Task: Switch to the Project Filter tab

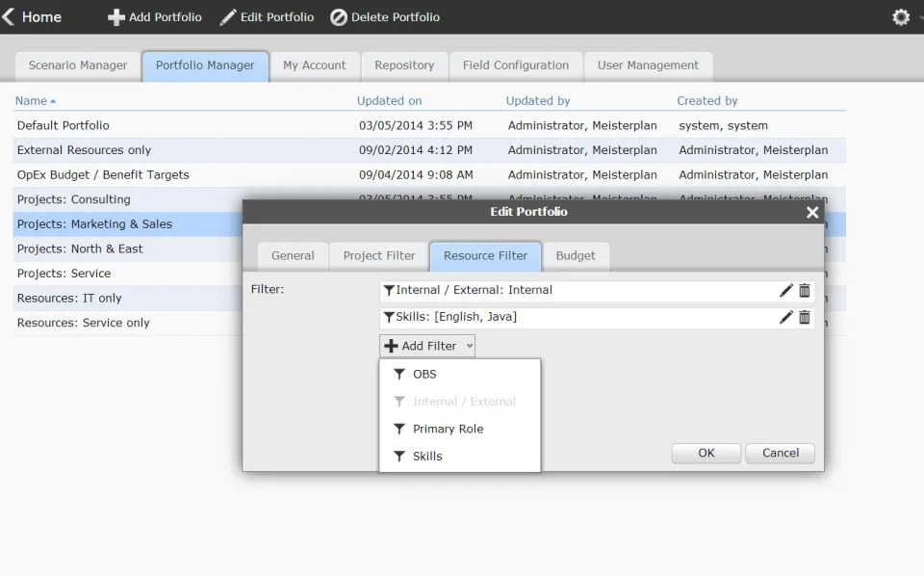Action: [x=379, y=256]
